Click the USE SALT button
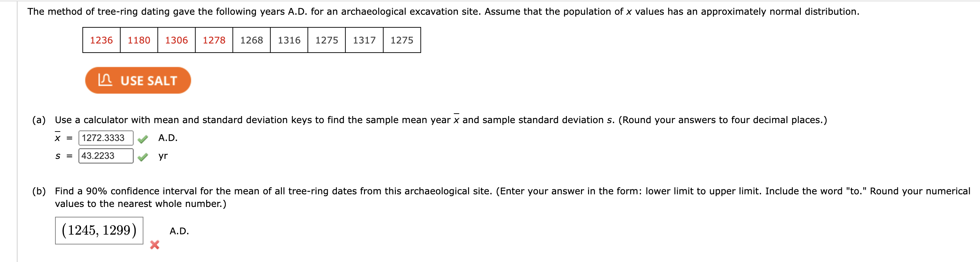980x262 pixels. [138, 80]
